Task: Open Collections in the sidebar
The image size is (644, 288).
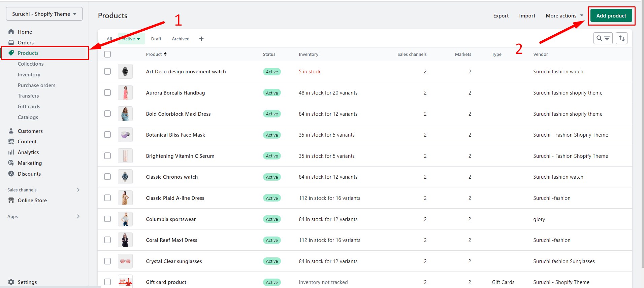Action: [31, 64]
